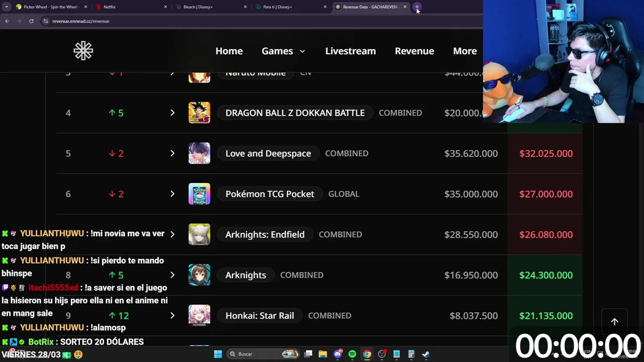
Task: Open the Honkai: Star Rail title
Action: [260, 315]
